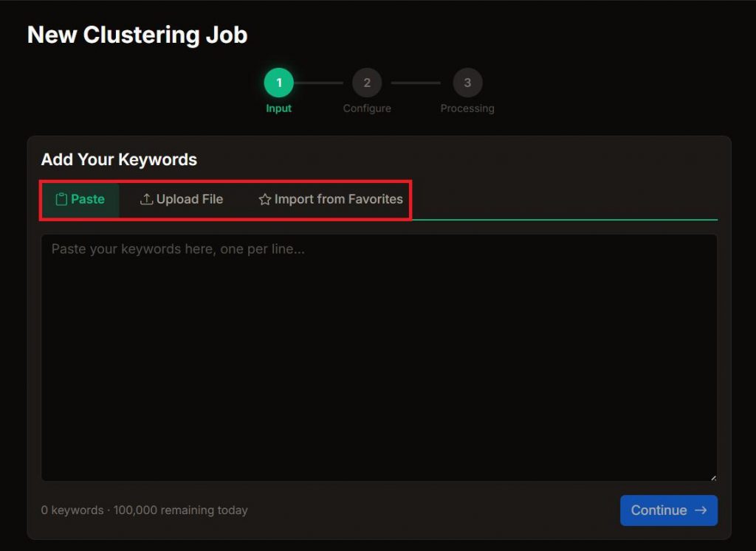Click the step 3 Processing circle

point(467,83)
